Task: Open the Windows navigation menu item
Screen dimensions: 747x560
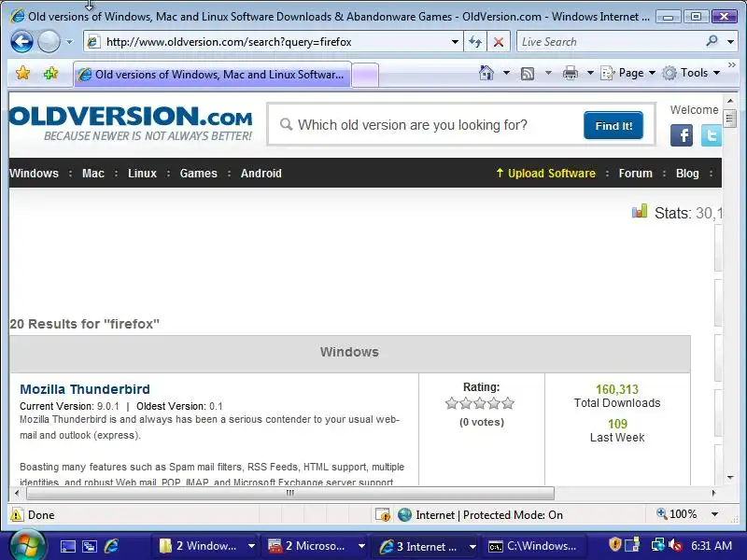Action: 34,174
